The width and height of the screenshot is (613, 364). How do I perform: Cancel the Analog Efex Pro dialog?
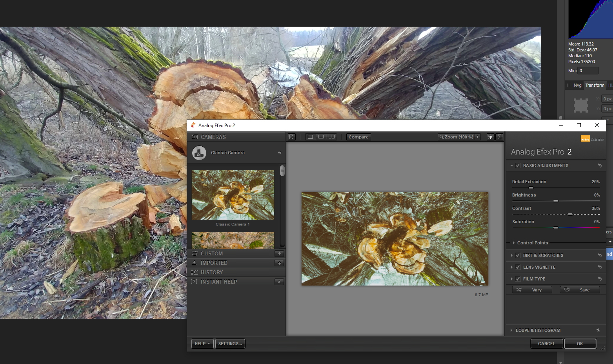pos(547,344)
